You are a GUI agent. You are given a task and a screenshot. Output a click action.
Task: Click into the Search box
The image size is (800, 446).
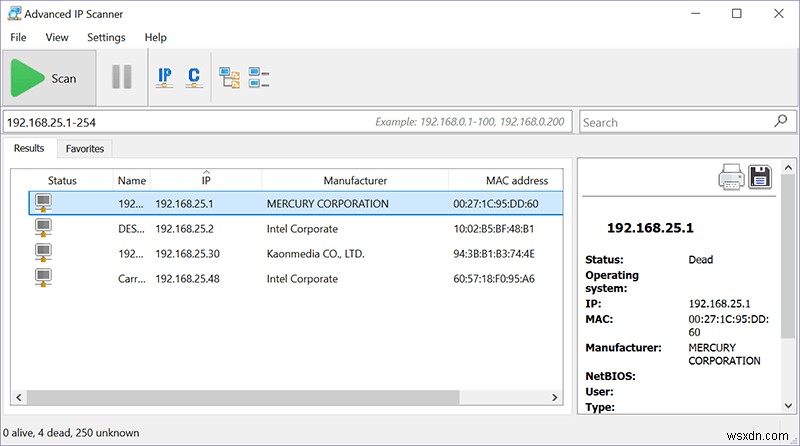[x=672, y=122]
